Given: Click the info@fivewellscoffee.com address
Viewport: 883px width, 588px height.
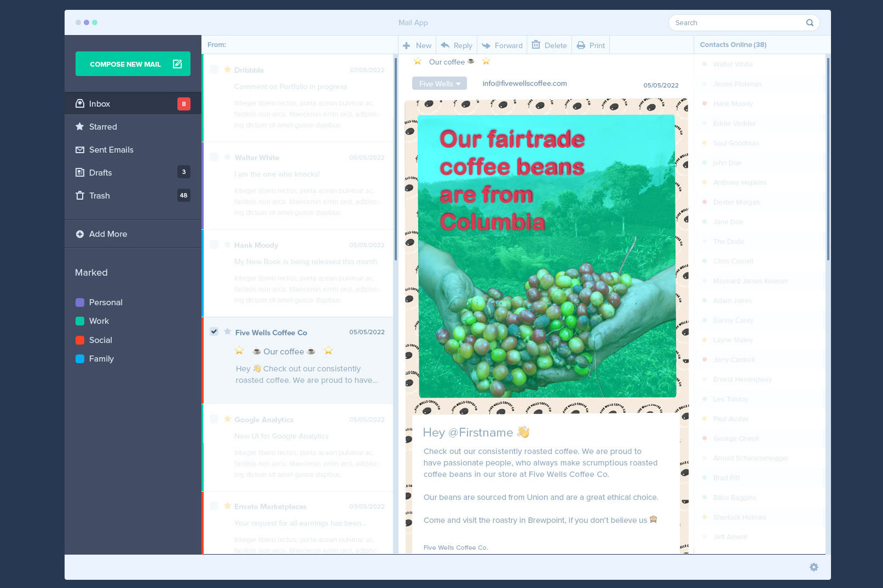Looking at the screenshot, I should click(524, 83).
